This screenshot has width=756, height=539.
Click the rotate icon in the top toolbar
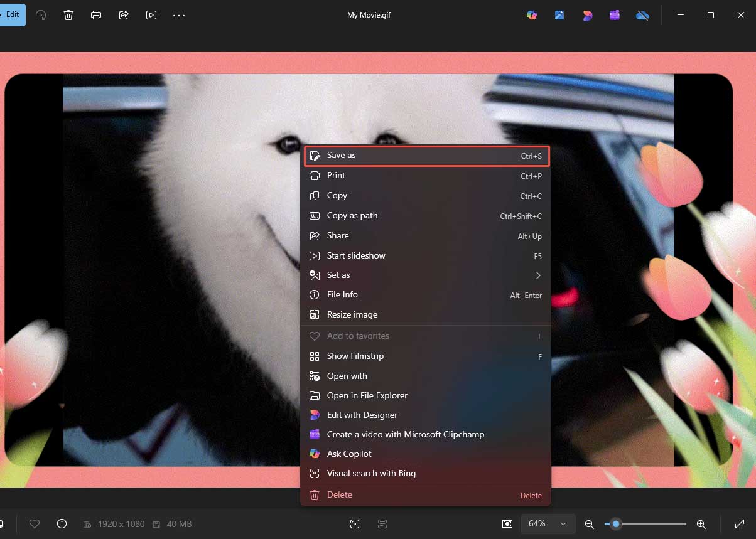(x=41, y=15)
